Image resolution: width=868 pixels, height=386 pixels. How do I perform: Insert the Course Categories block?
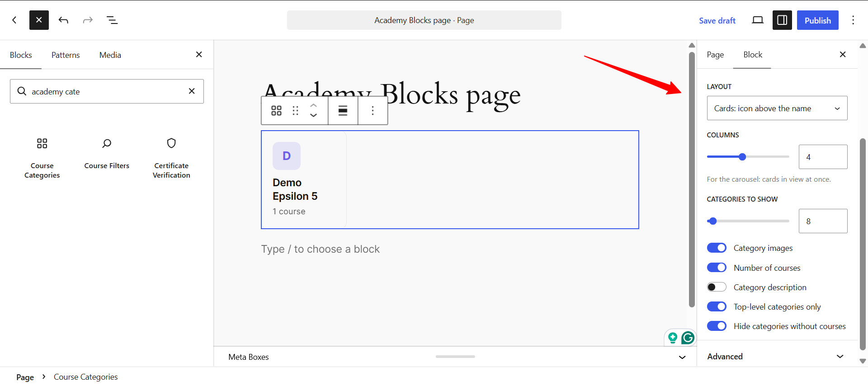[x=42, y=158]
